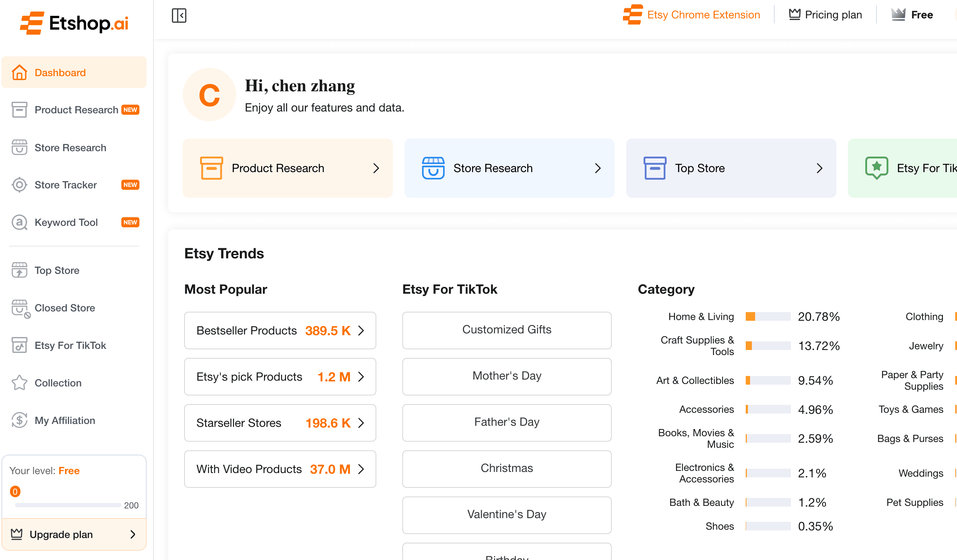Click blue Store Research card icon

433,168
